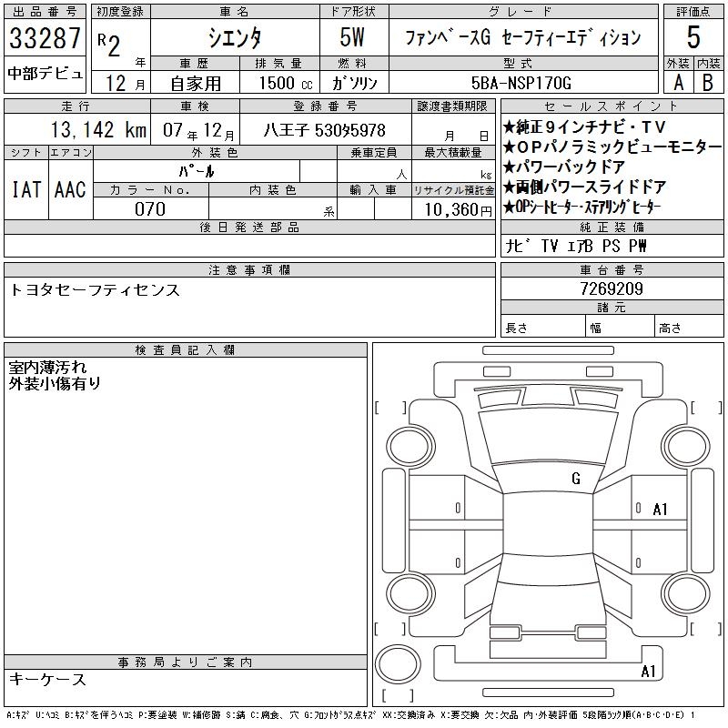This screenshot has width=728, height=728.
Task: Select chassis number 7269209
Action: (612, 288)
